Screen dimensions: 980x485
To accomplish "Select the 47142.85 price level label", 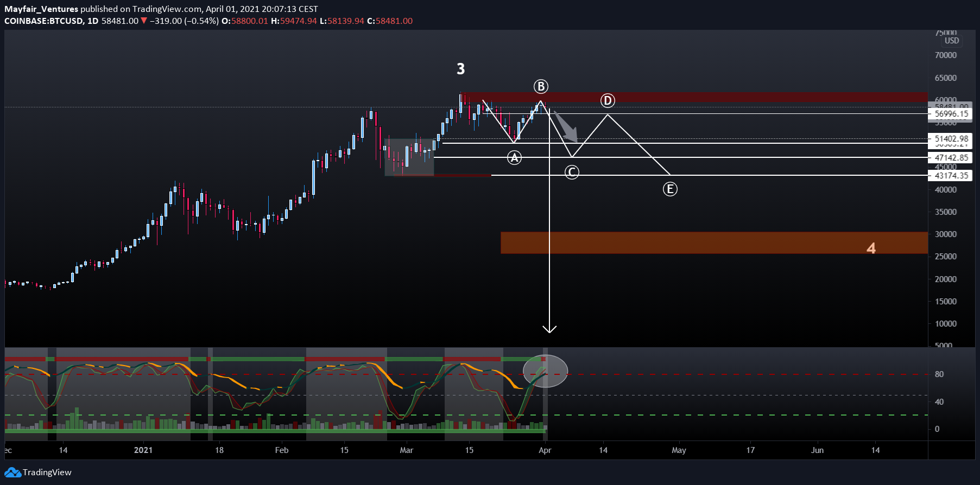I will (x=951, y=158).
